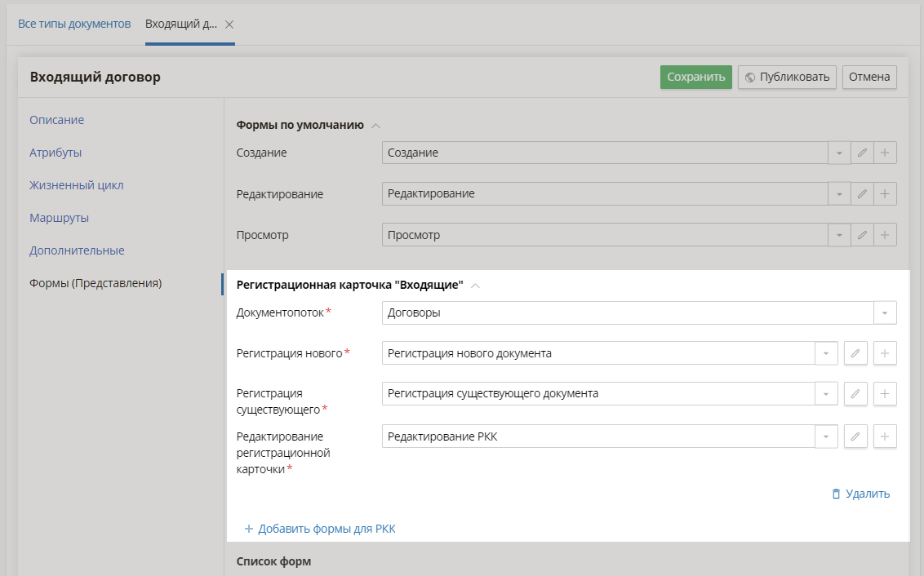The width and height of the screenshot is (924, 576).
Task: Select the pencil icon beside the Просмотр field
Action: [x=863, y=234]
